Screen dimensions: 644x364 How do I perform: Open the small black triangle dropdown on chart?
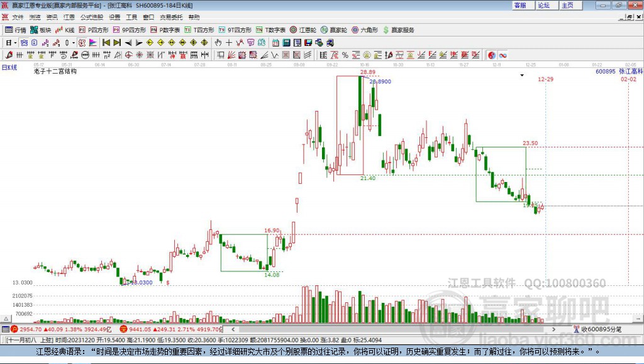click(x=522, y=76)
